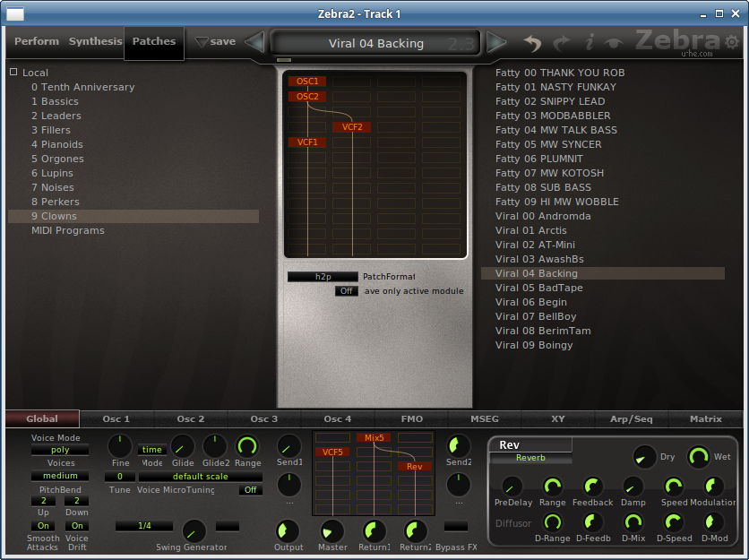Tick the Local checkbox
749x560 pixels.
point(13,73)
